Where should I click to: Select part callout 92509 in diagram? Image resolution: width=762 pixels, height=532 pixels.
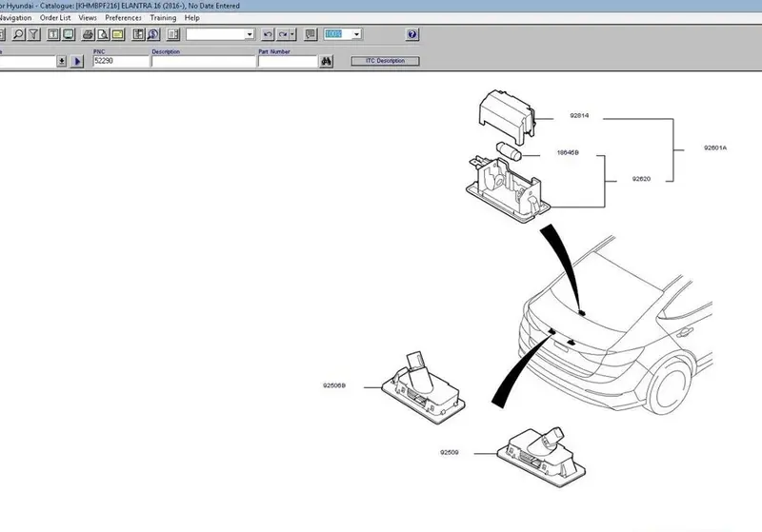click(449, 452)
